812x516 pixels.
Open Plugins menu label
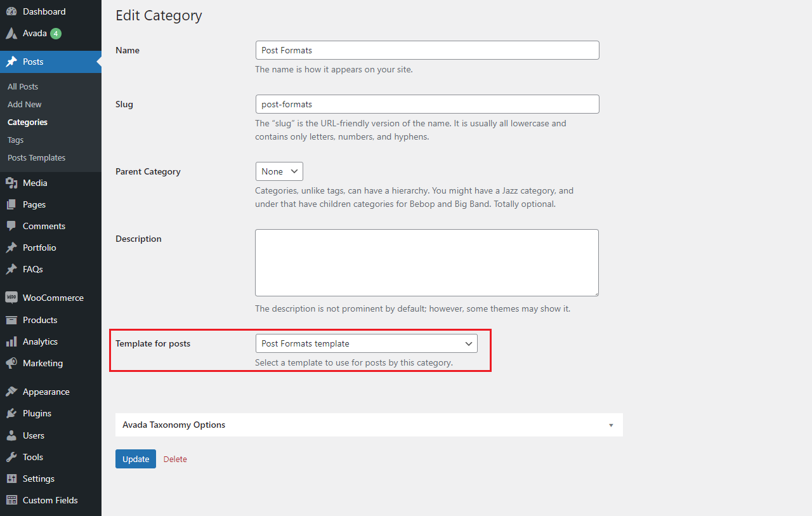tap(37, 413)
